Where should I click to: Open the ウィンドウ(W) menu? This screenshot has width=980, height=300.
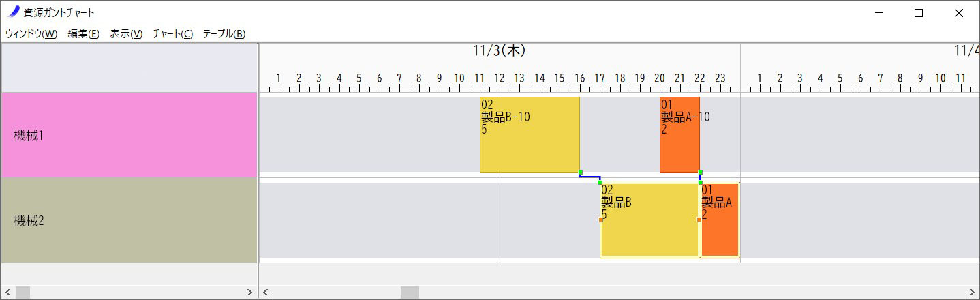pyautogui.click(x=31, y=34)
